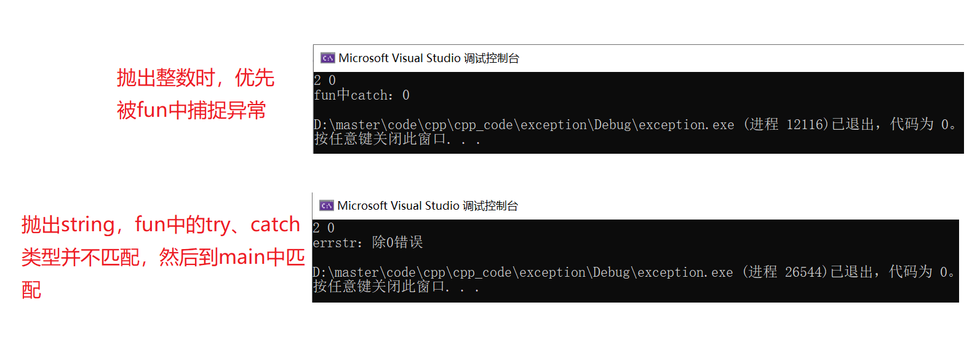This screenshot has height=337, width=980.
Task: Click '按任意键关闭此窗口' under the process 12116 line
Action: coord(380,139)
